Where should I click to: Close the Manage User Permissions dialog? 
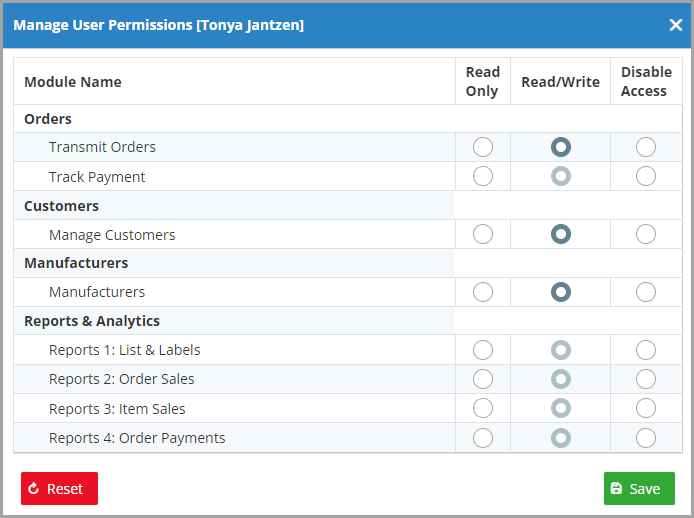click(x=675, y=25)
